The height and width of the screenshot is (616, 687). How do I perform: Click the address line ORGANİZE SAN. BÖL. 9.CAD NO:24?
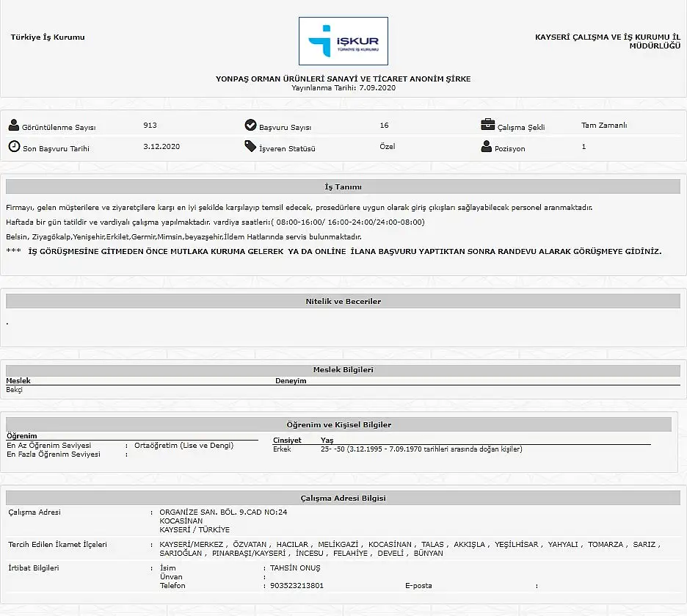(223, 512)
